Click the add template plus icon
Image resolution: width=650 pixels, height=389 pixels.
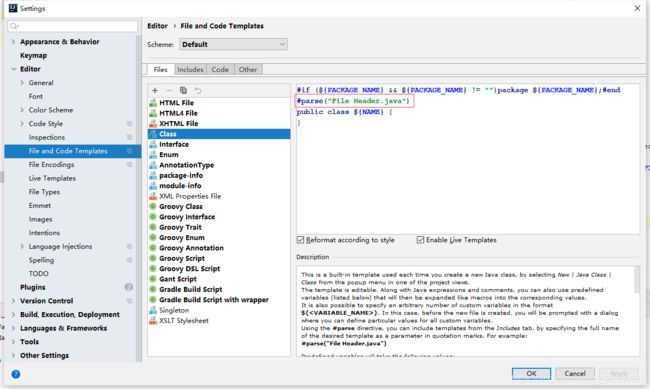(155, 90)
